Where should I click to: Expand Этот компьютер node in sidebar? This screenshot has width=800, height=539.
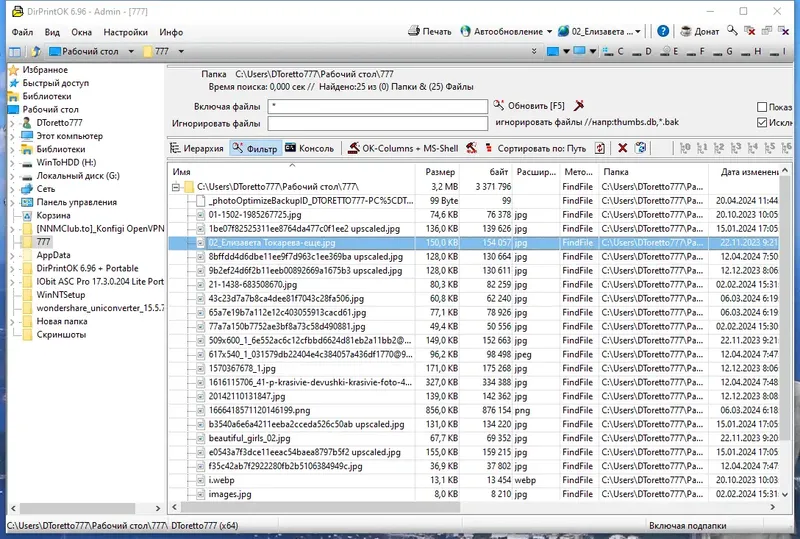(13, 136)
